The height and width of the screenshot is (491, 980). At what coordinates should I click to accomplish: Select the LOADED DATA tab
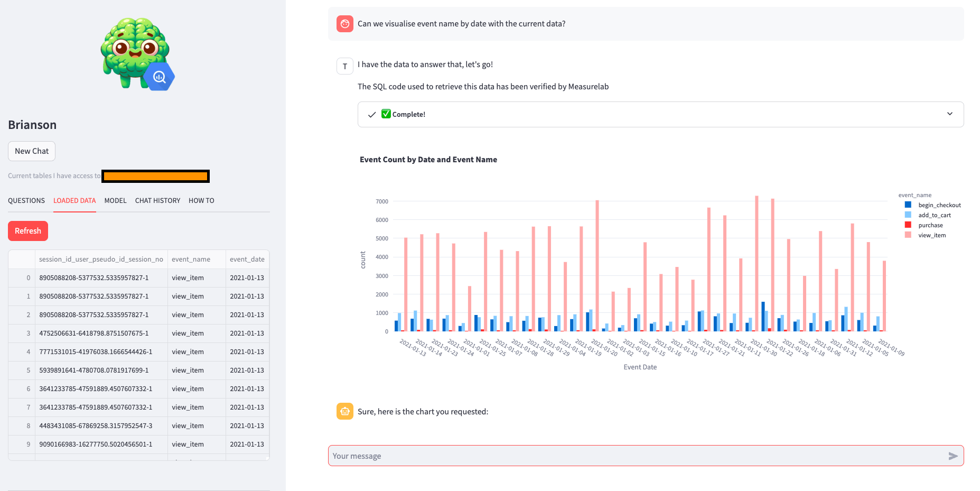tap(74, 201)
